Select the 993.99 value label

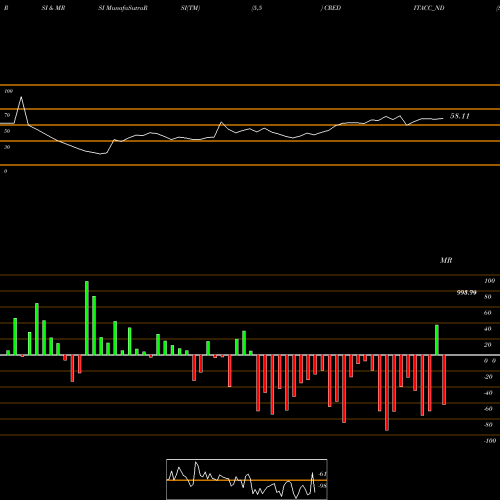tap(466, 293)
